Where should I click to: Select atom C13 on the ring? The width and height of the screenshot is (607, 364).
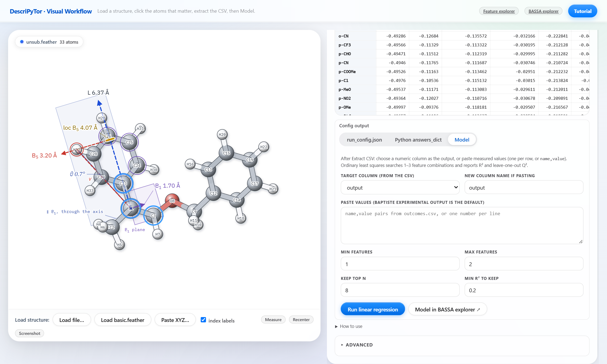208,169
